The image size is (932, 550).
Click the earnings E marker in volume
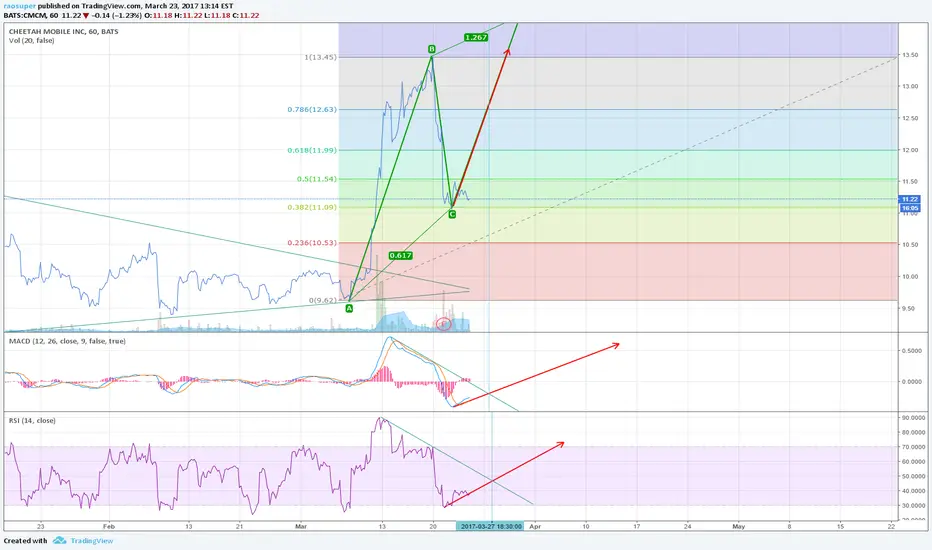443,324
